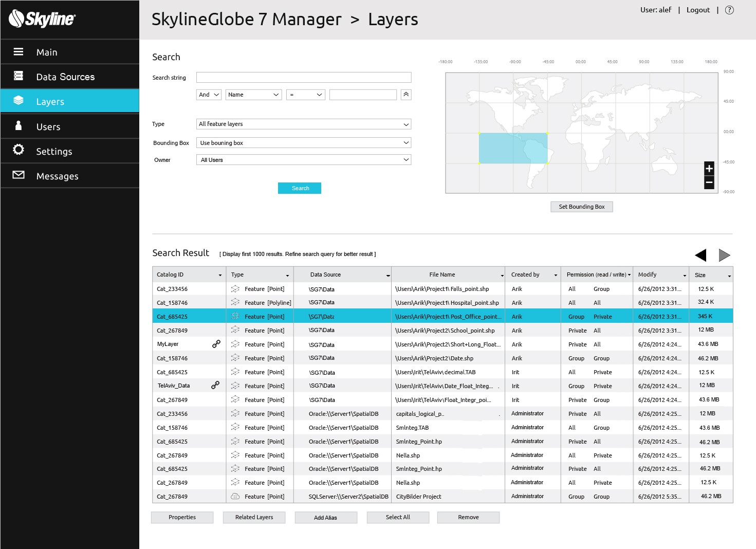
Task: Click the Data Sources database icon
Action: coord(19,76)
